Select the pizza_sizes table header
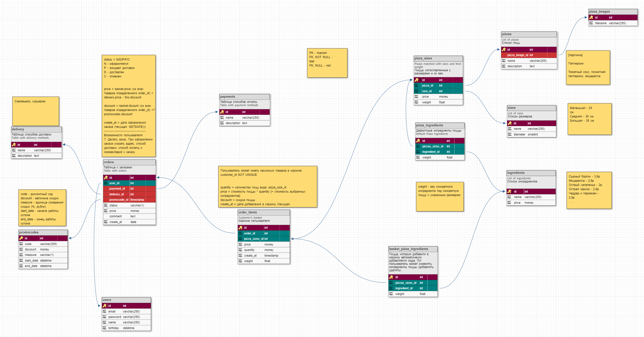The width and height of the screenshot is (644, 337). click(x=439, y=58)
